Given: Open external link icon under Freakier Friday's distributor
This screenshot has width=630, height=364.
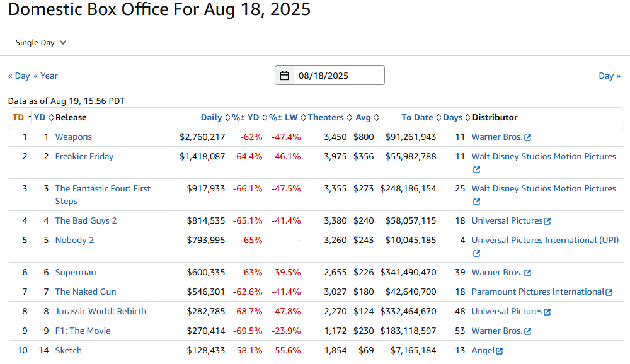Looking at the screenshot, I should coord(476,169).
